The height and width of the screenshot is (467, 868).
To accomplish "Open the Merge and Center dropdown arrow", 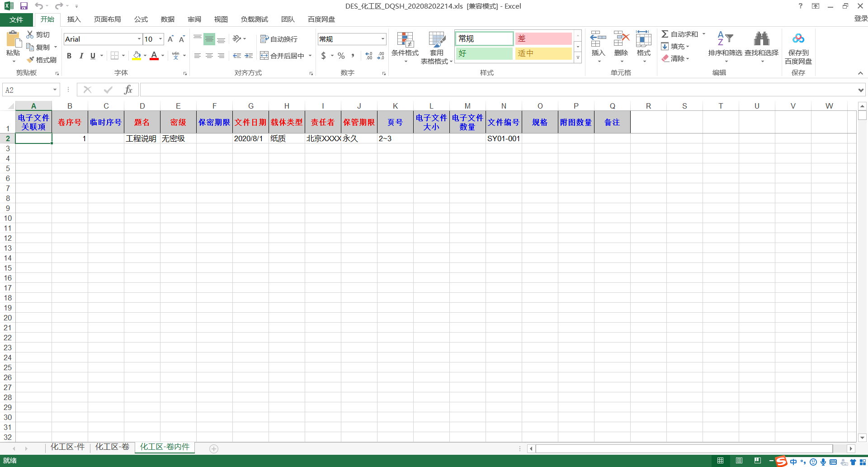I will 310,56.
